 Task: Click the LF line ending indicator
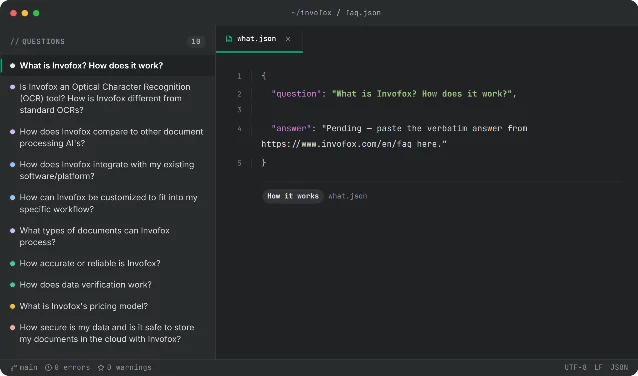[x=598, y=367]
